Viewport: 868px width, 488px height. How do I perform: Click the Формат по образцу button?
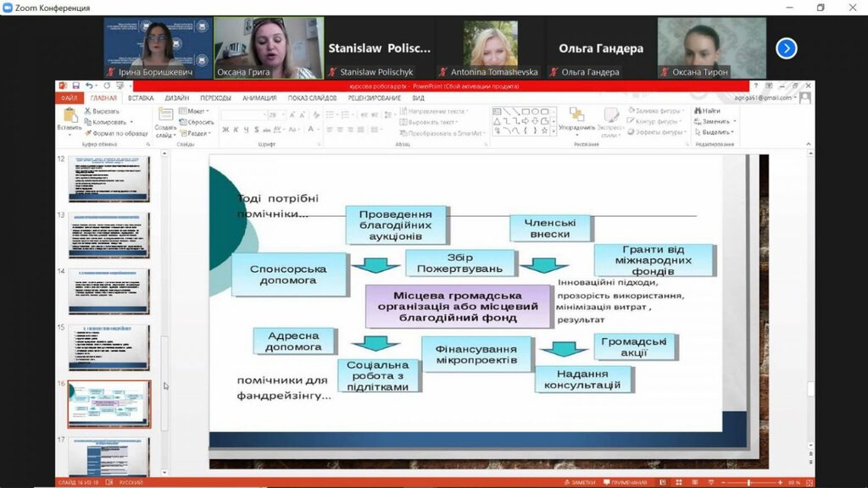(116, 133)
